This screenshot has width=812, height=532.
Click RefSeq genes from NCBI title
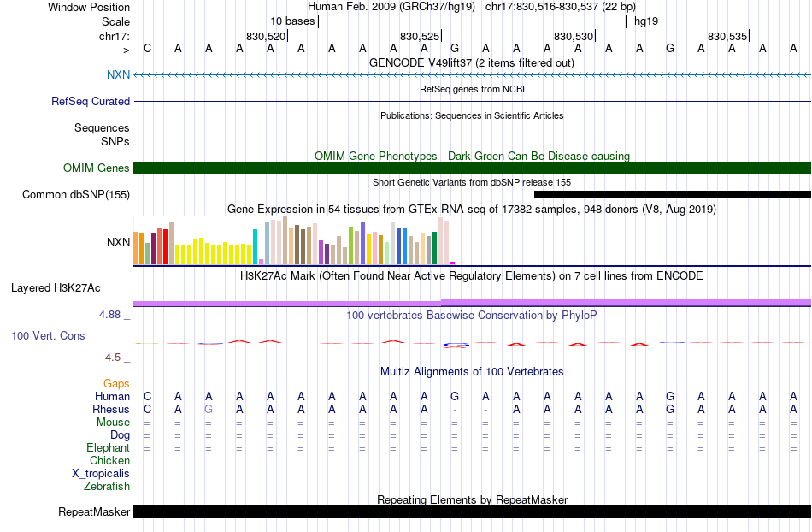(x=472, y=89)
